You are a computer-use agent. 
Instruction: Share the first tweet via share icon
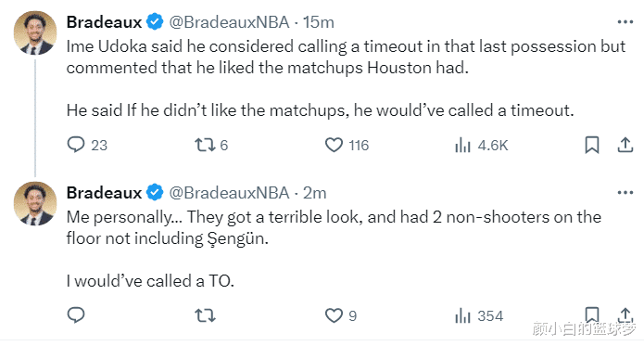(x=625, y=145)
